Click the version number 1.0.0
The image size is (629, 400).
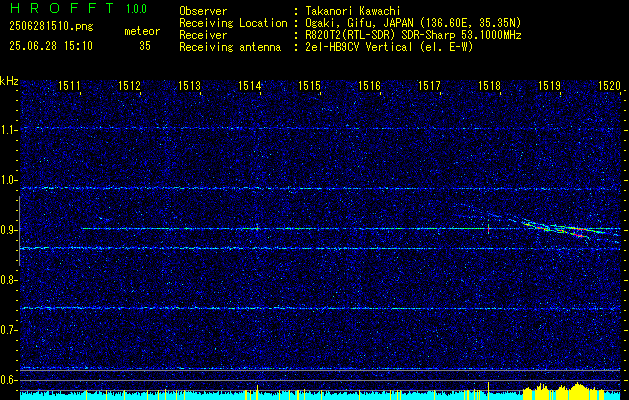click(136, 8)
